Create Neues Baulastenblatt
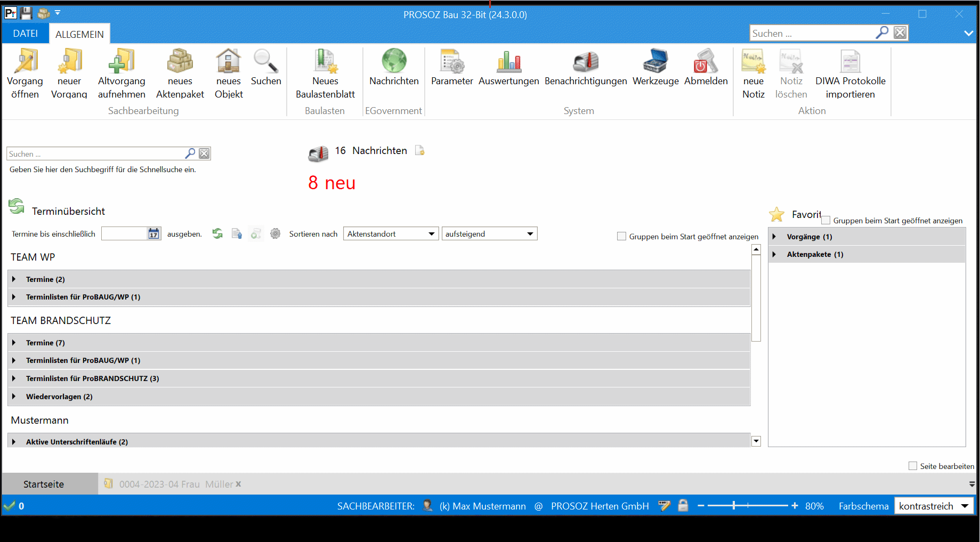The height and width of the screenshot is (542, 980). tap(325, 74)
